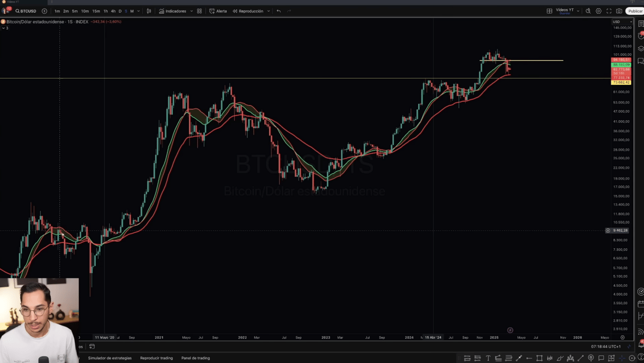Screen dimensions: 644x363
Task: Open chart settings hexagon icon
Action: [x=599, y=11]
